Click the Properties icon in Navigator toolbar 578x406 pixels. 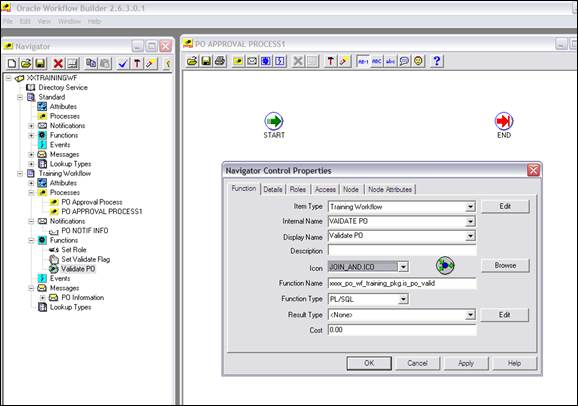click(x=73, y=63)
